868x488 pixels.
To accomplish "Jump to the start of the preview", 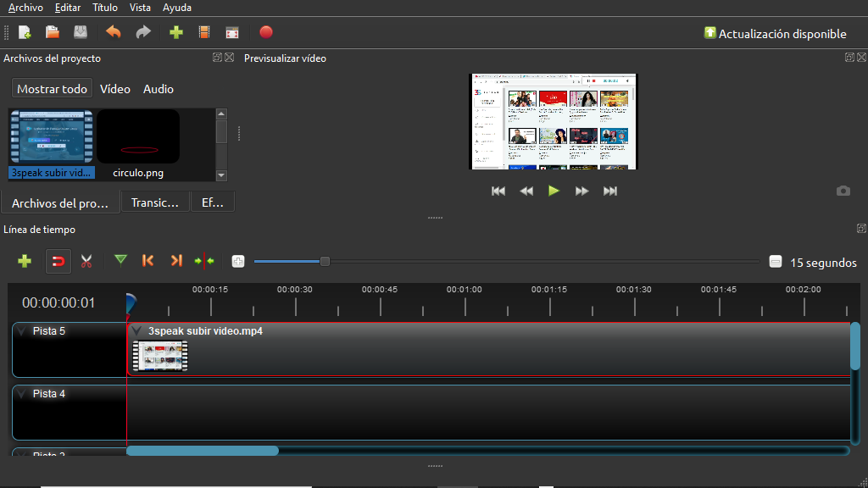I will pyautogui.click(x=498, y=191).
